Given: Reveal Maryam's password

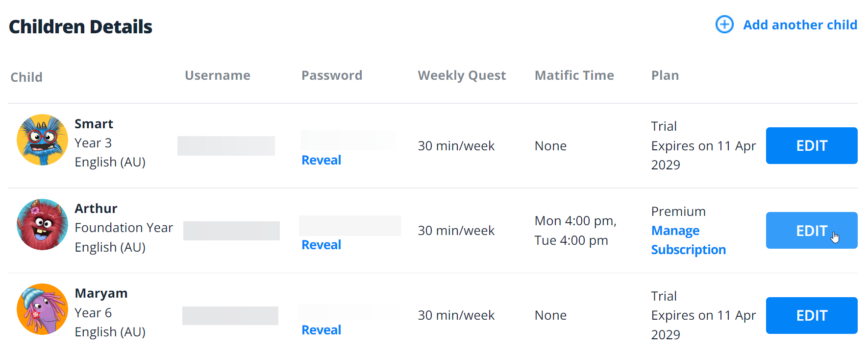Looking at the screenshot, I should [x=321, y=330].
